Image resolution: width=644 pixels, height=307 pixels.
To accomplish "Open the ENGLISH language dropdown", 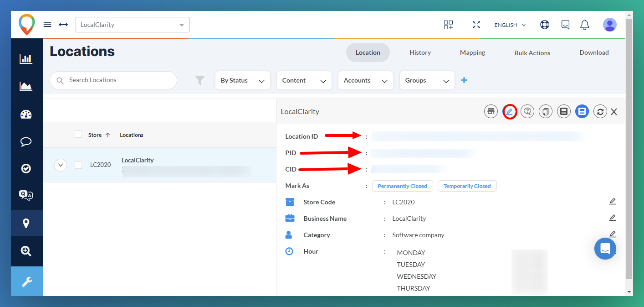I will 510,25.
